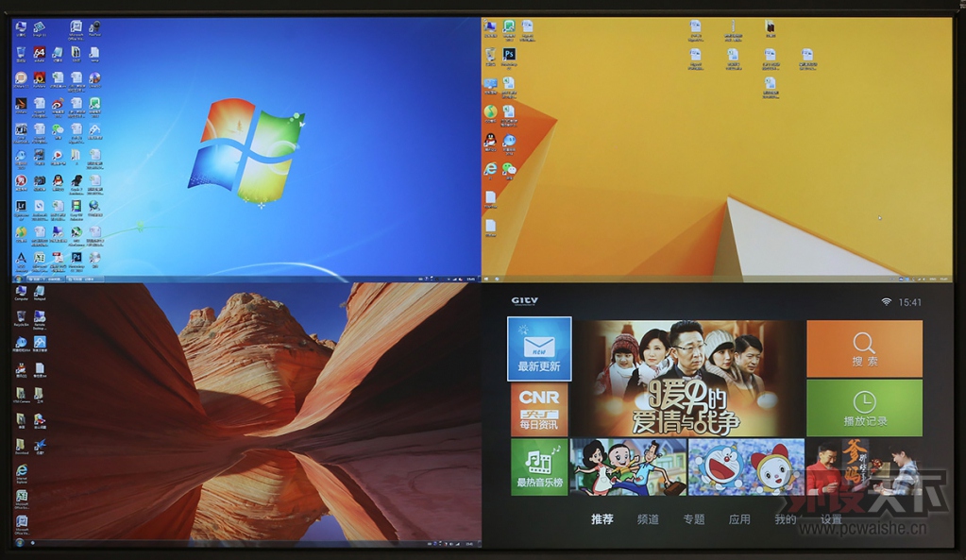Launch Notepad on canyon wallpaper desktop
Screen dimensions: 966x560
[x=39, y=291]
